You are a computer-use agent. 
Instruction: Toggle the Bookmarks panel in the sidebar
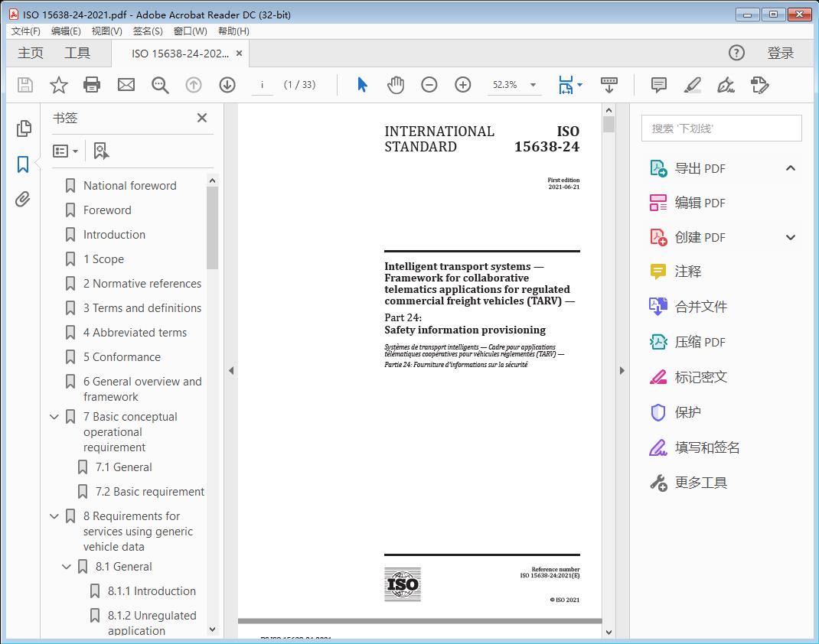click(x=23, y=164)
